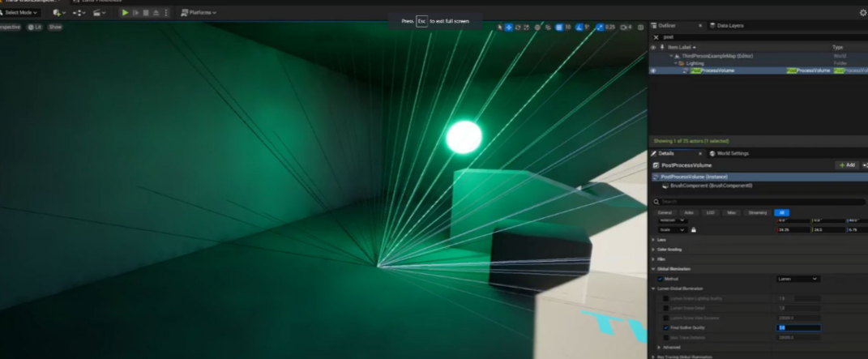Select the PostProcessVolume row in Outliner
This screenshot has width=868, height=359.
[x=759, y=71]
